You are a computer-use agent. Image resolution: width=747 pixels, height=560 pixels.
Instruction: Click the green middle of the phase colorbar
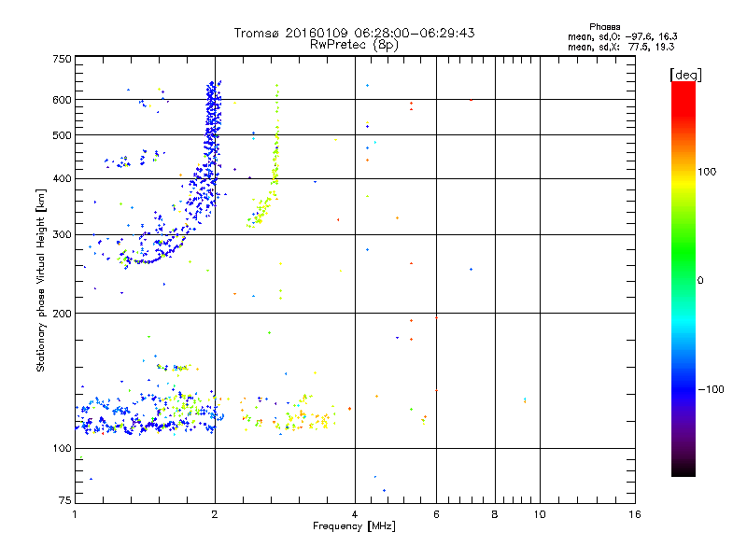click(x=684, y=252)
